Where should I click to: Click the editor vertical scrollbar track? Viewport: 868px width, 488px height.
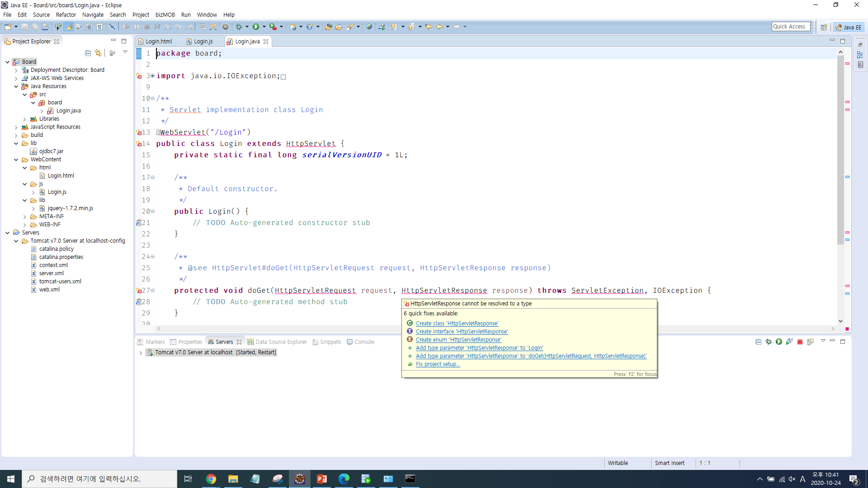click(x=840, y=280)
